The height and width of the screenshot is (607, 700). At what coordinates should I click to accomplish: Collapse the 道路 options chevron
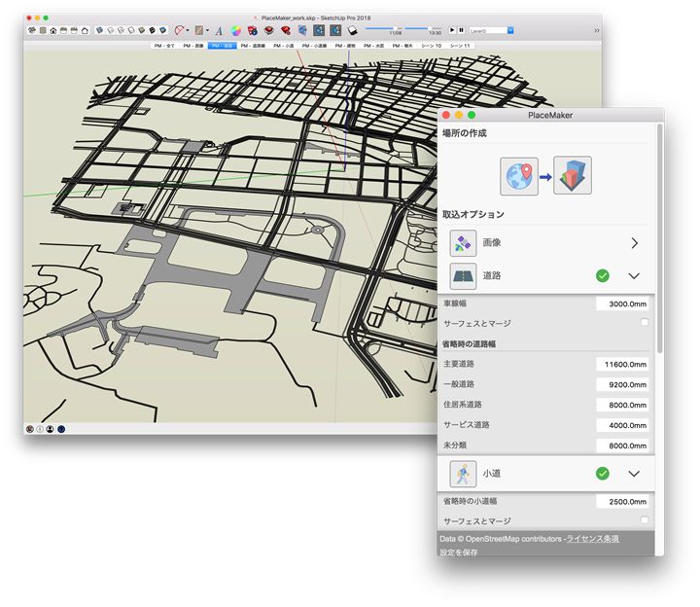tap(634, 276)
